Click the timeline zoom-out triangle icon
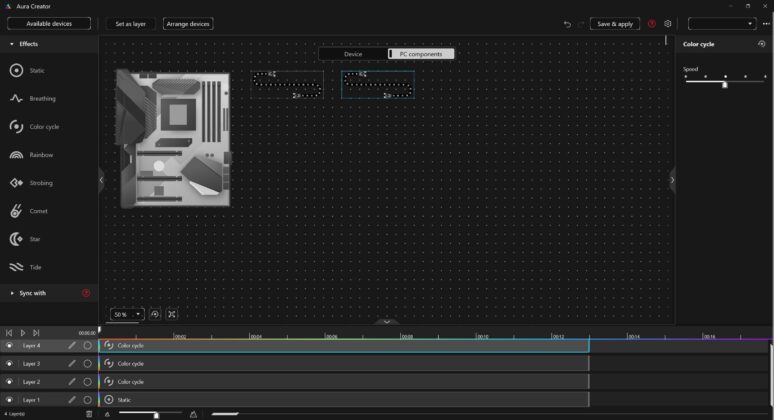The height and width of the screenshot is (420, 774). point(107,415)
